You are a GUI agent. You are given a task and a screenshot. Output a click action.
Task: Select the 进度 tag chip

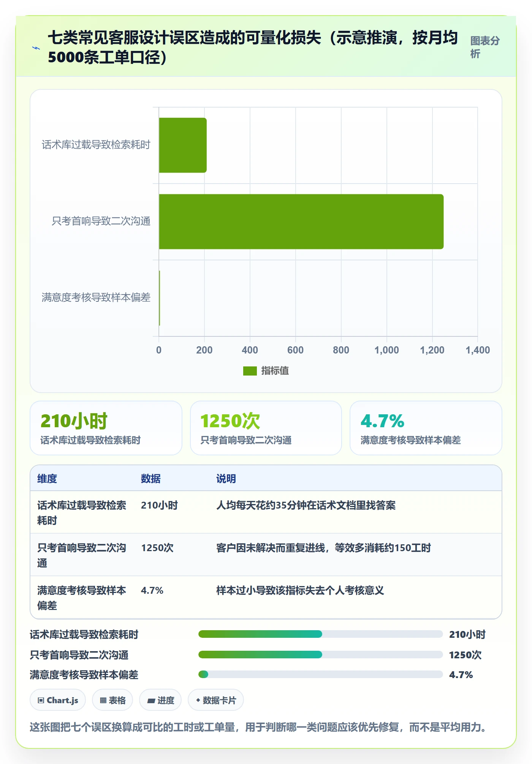pyautogui.click(x=160, y=700)
